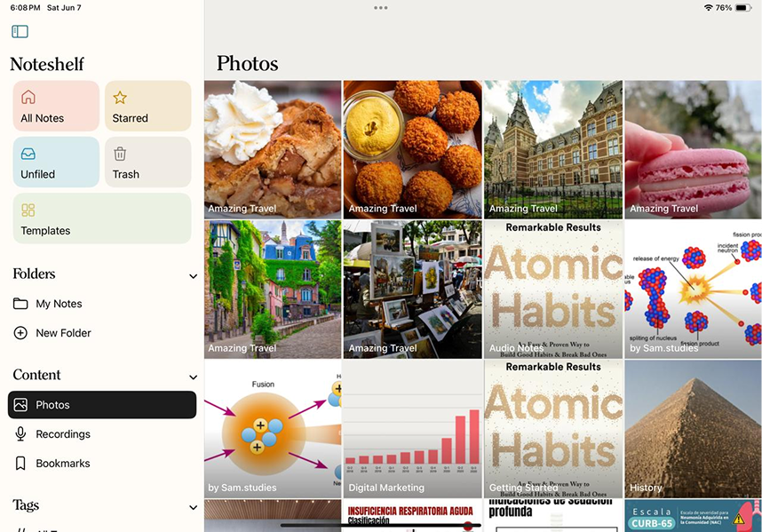Click the Recordings microphone icon
The image size is (762, 532).
coord(20,434)
